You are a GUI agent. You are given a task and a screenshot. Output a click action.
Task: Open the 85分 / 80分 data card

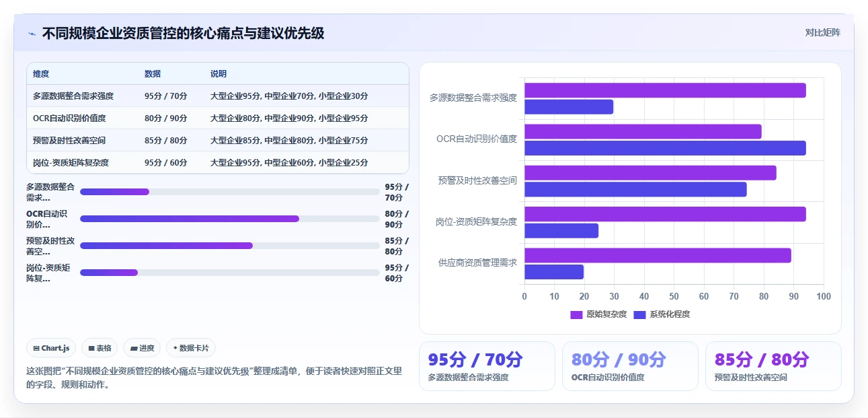[x=773, y=366]
